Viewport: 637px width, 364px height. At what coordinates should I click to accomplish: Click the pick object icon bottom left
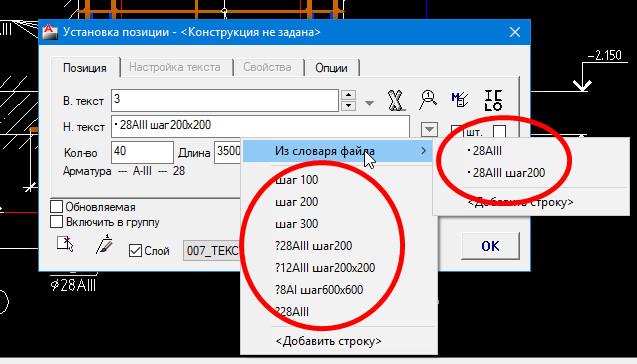coord(65,245)
